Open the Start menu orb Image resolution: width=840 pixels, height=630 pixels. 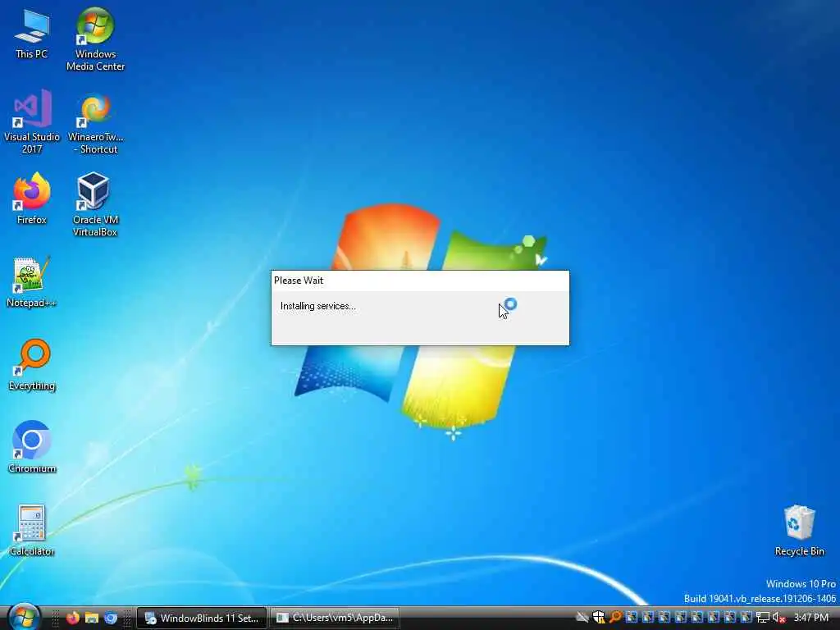[24, 617]
